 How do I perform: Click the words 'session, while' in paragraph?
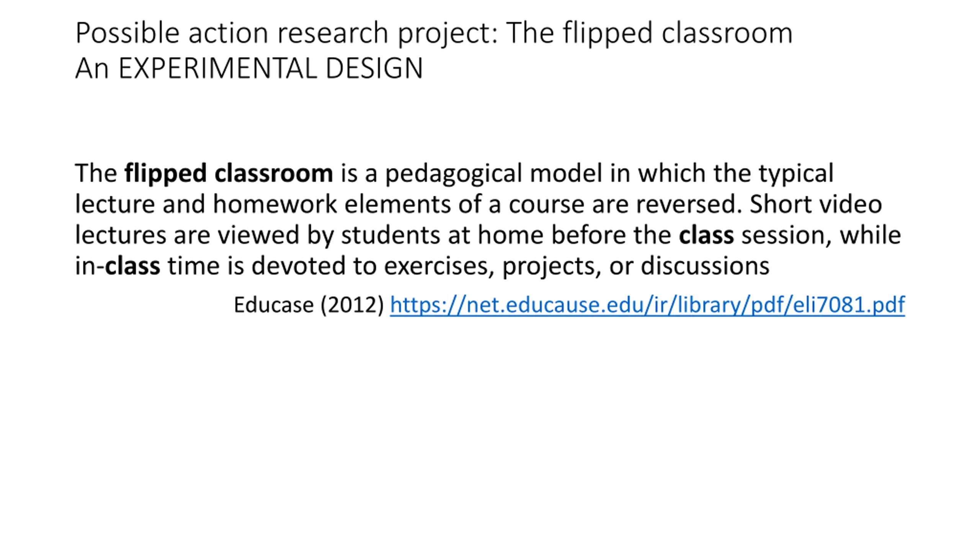(x=821, y=235)
